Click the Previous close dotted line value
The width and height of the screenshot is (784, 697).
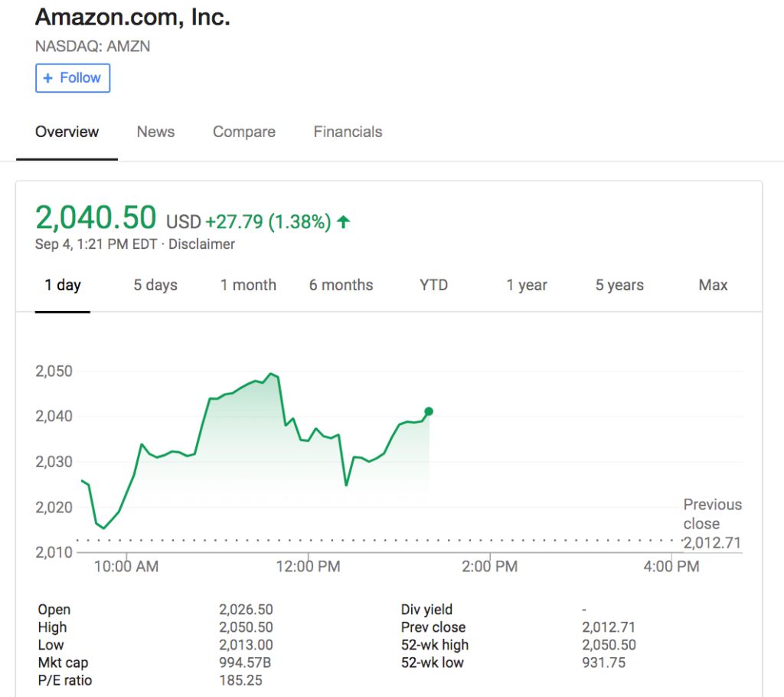[713, 542]
